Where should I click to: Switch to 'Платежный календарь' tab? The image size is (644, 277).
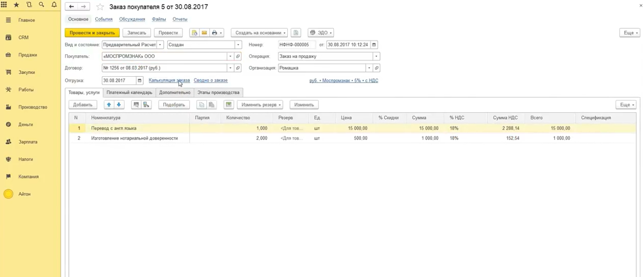[x=129, y=92]
